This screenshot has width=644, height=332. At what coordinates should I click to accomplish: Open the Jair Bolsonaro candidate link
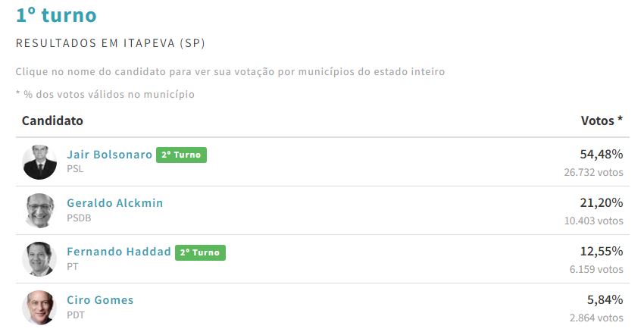pyautogui.click(x=109, y=155)
